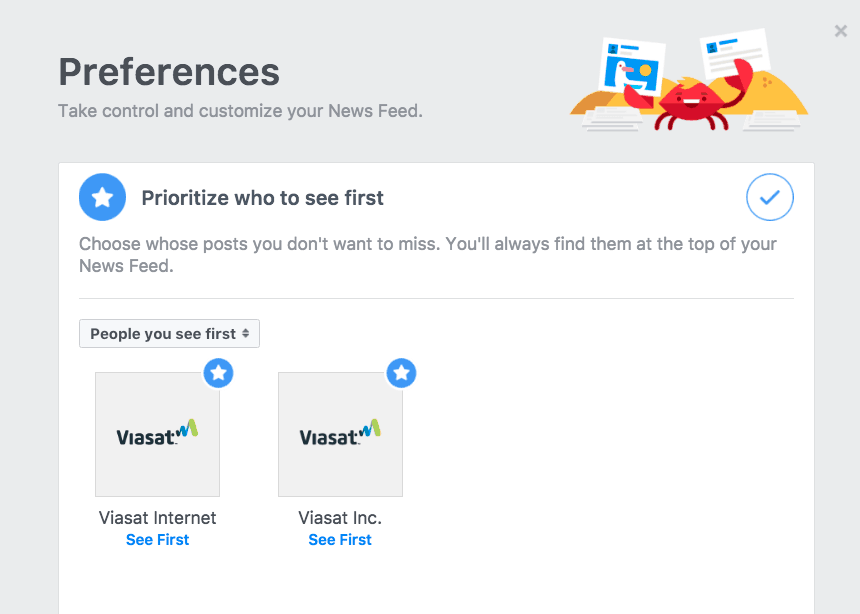
Task: Click See First under Viasat Internet
Action: tap(157, 540)
